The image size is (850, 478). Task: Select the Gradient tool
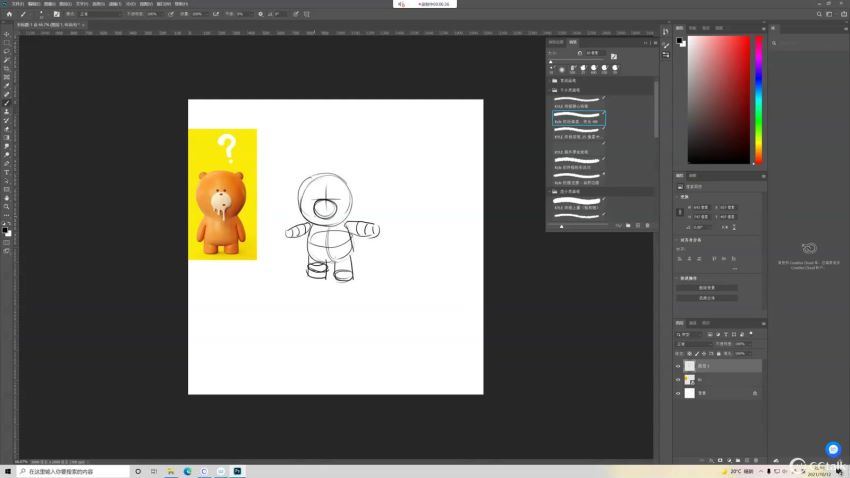[x=7, y=138]
